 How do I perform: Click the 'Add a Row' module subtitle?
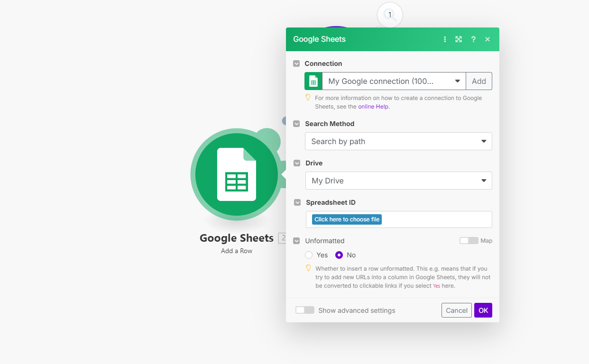237,251
